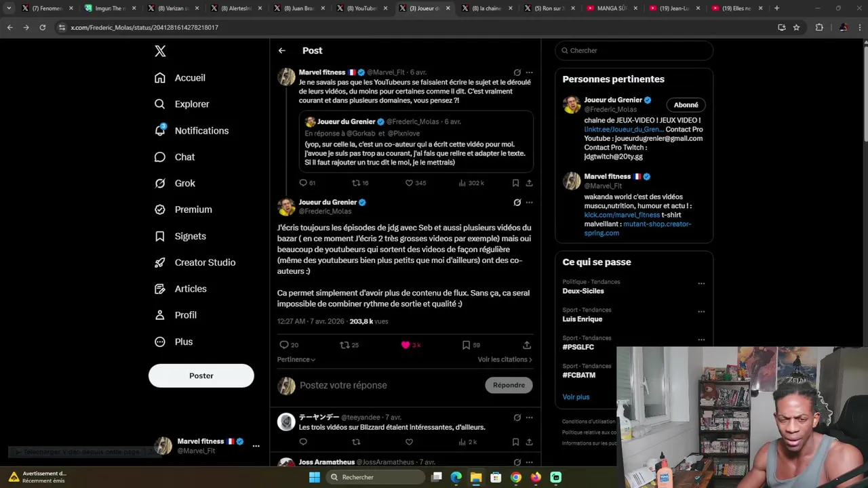Open options for Deux-Siciles trend
The width and height of the screenshot is (868, 488).
(x=701, y=283)
